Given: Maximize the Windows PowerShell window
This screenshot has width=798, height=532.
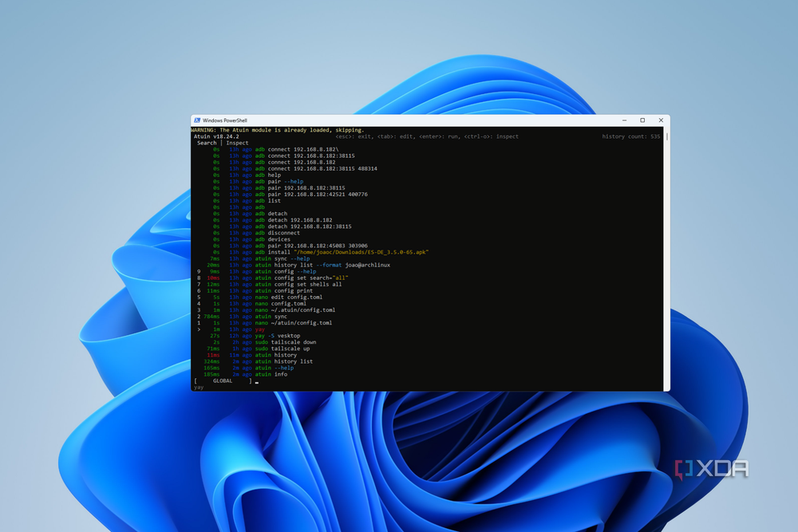Looking at the screenshot, I should click(x=642, y=120).
